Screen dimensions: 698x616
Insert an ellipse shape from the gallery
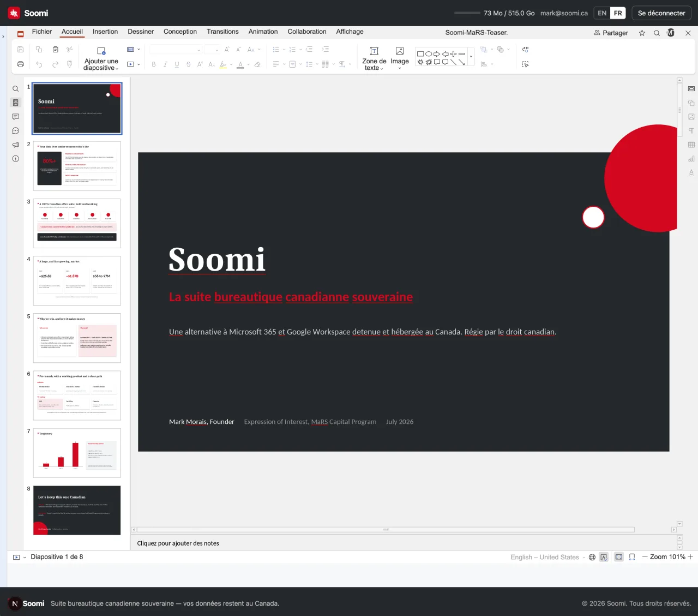click(429, 54)
